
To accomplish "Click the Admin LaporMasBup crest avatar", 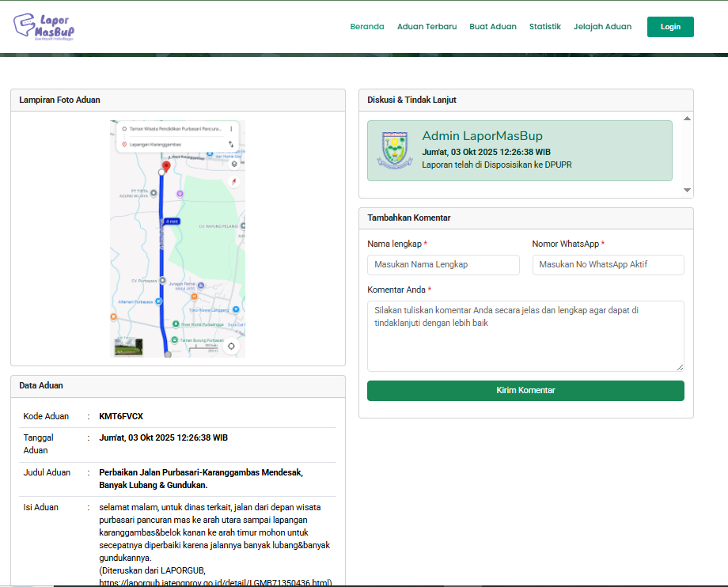I will (x=394, y=150).
